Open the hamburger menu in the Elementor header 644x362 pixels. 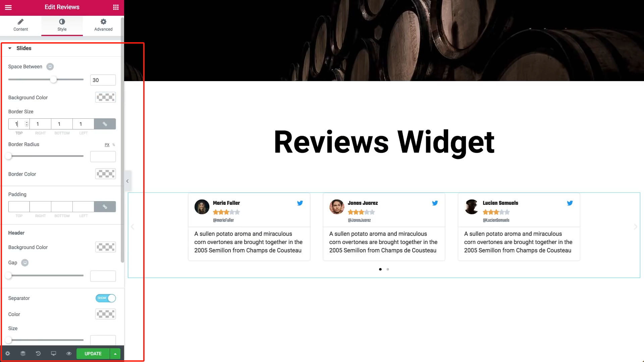coord(8,7)
